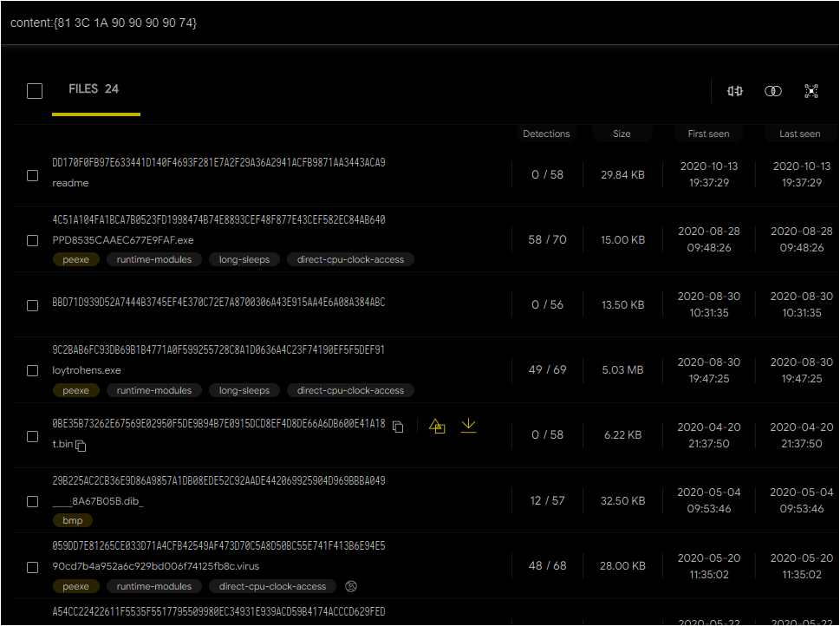The image size is (840, 626).
Task: Click runtime-modules tag on loytrohens.exe
Action: tap(154, 390)
